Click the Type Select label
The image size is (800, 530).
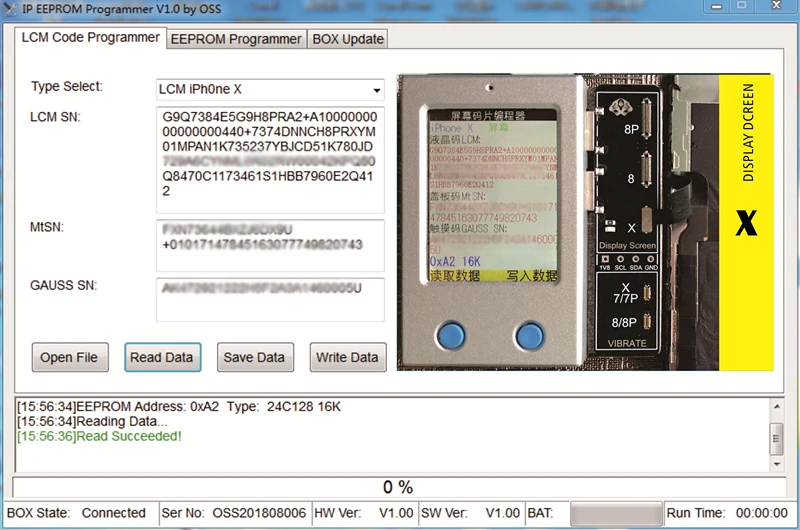[x=67, y=87]
